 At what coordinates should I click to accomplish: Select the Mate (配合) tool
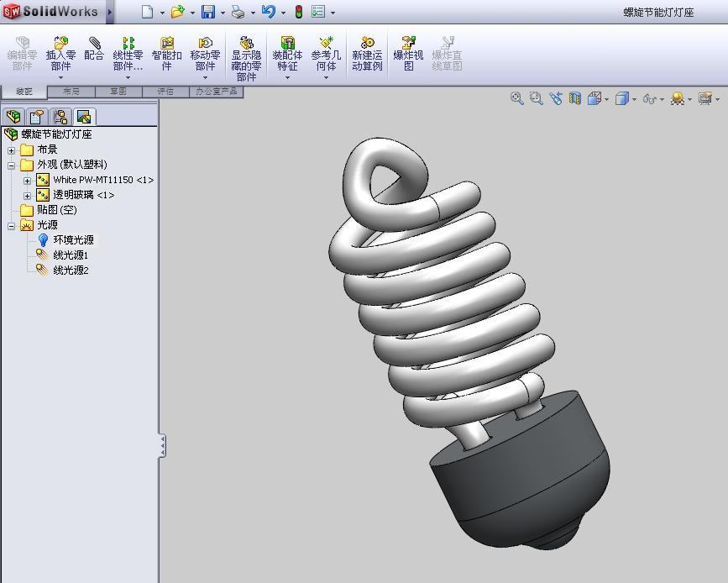(x=94, y=49)
